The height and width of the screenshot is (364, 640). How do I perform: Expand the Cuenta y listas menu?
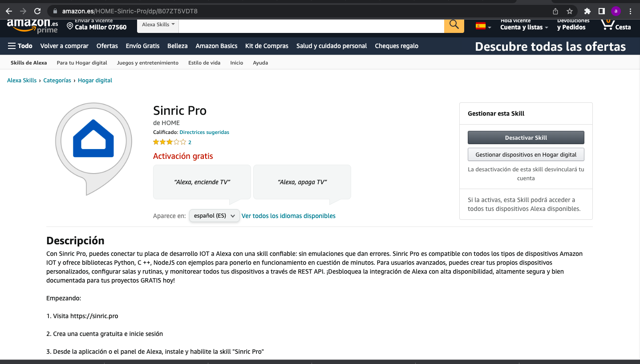[524, 27]
